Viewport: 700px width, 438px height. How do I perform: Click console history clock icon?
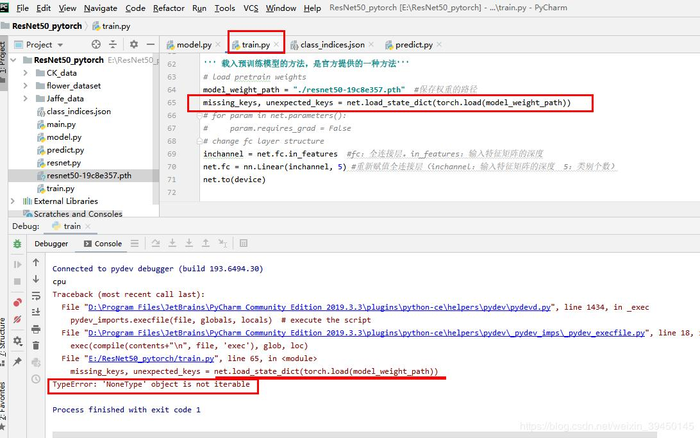[x=36, y=379]
